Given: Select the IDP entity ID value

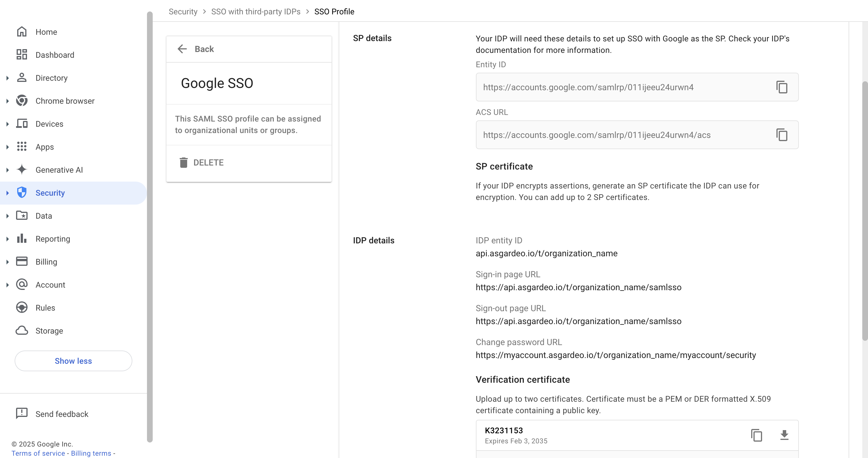Looking at the screenshot, I should pyautogui.click(x=546, y=253).
